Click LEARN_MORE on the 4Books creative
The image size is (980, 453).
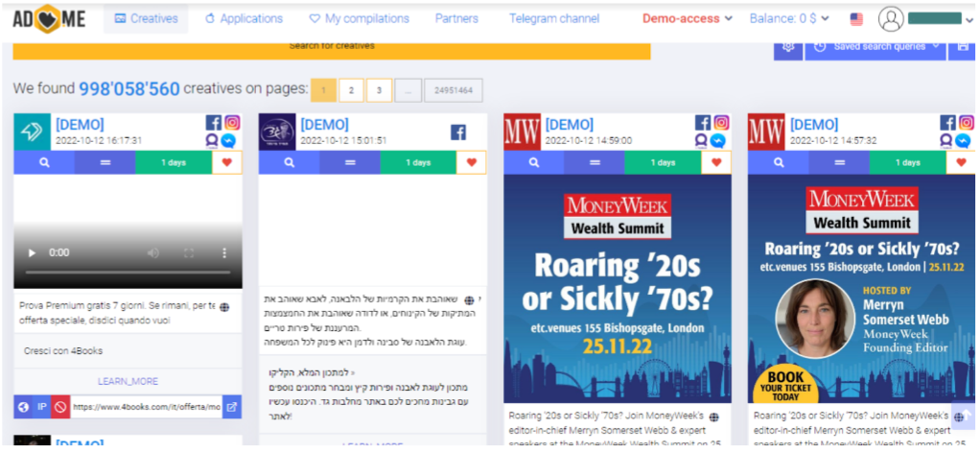tap(128, 381)
